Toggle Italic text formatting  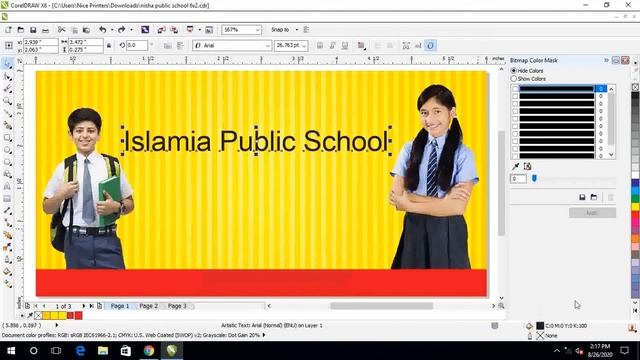coord(332,46)
